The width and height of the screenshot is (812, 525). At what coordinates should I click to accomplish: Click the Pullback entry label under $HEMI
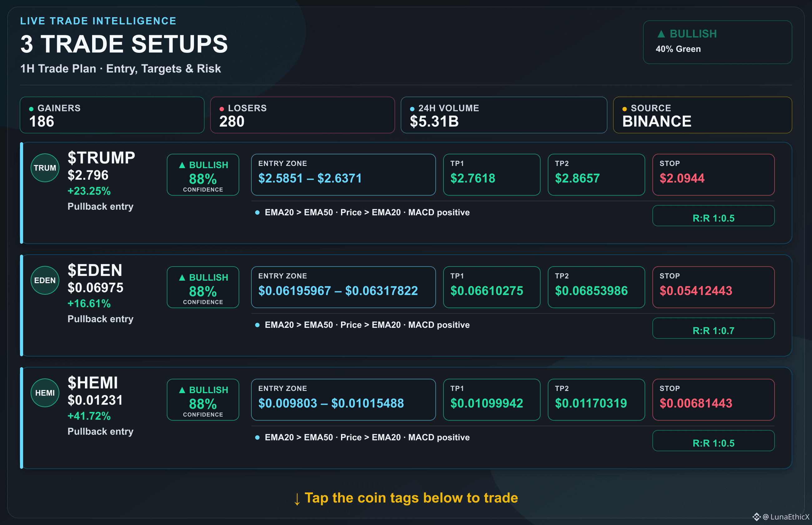click(101, 432)
